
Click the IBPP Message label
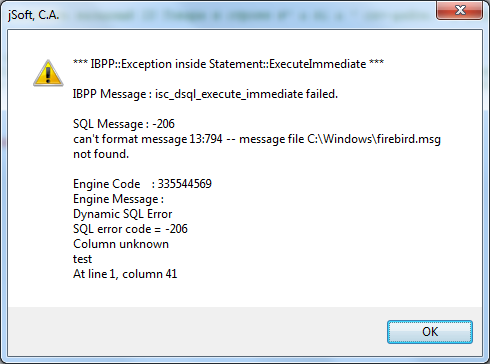tap(109, 94)
